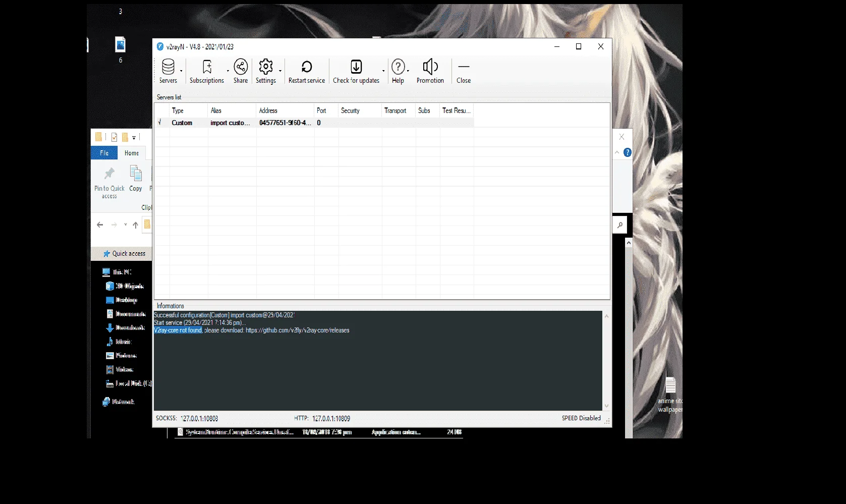Open Desktop folder in Explorer sidebar
846x504 pixels.
(122, 300)
